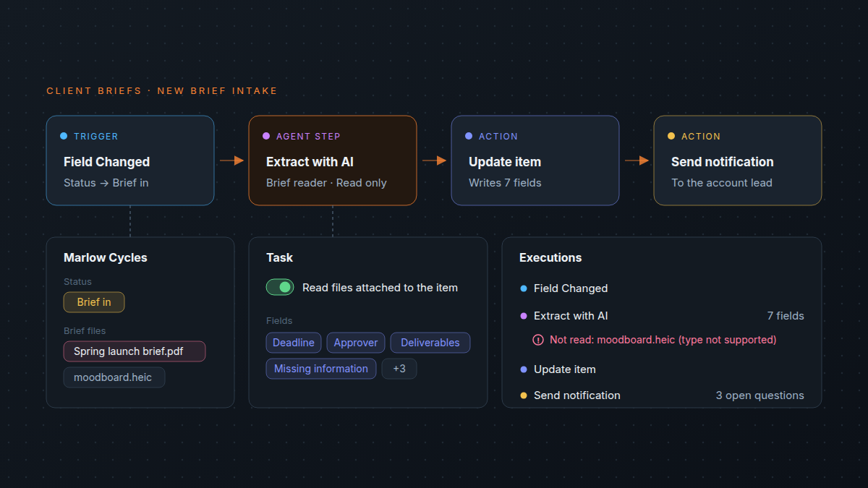This screenshot has width=868, height=488.
Task: Select Field Changed row in Executions
Action: (x=662, y=288)
